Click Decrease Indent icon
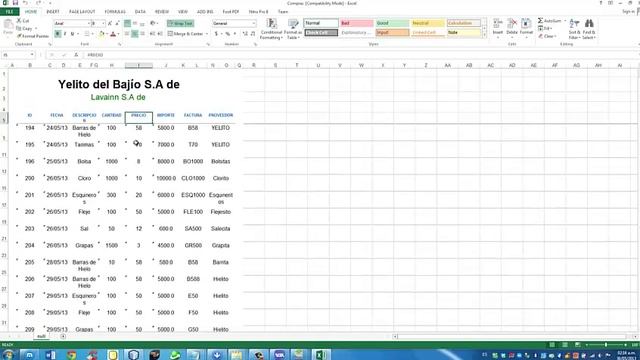640x360 pixels. pos(153,34)
